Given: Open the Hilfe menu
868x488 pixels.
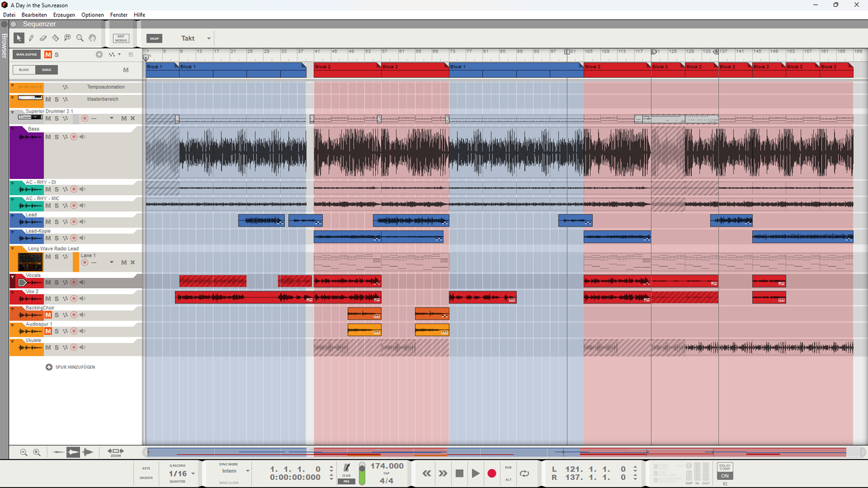Looking at the screenshot, I should [x=140, y=15].
